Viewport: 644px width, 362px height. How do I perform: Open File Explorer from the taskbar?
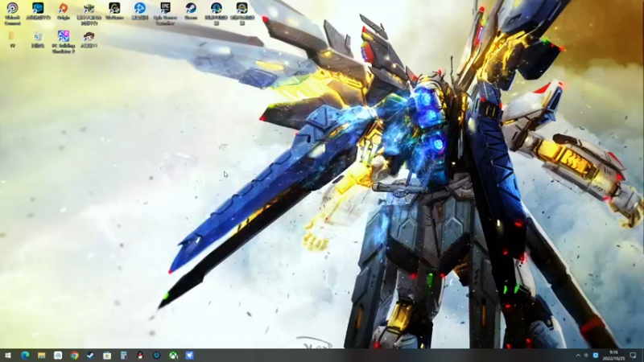pos(42,356)
